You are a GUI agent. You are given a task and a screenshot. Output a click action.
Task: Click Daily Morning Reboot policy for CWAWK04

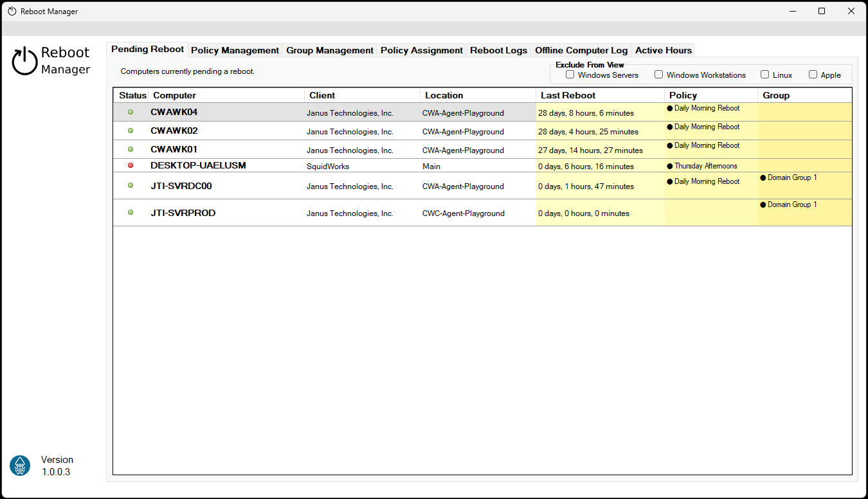click(703, 108)
